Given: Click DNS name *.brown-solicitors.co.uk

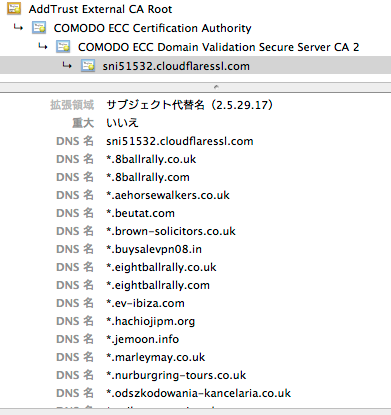Looking at the screenshot, I should 171,231.
